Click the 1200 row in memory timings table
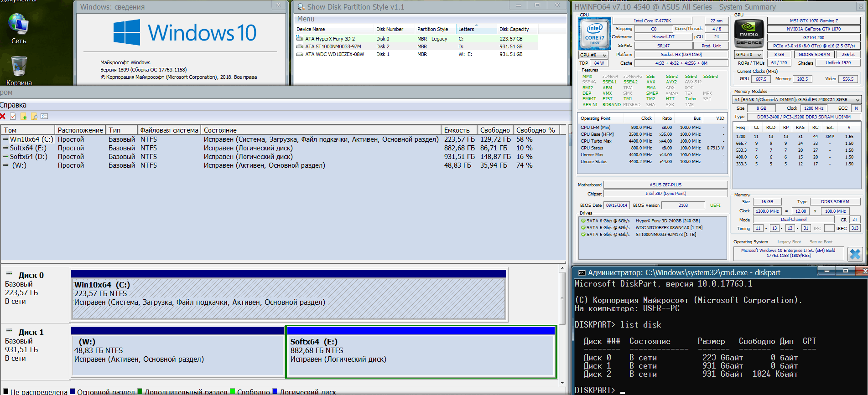This screenshot has width=868, height=395. pos(797,137)
